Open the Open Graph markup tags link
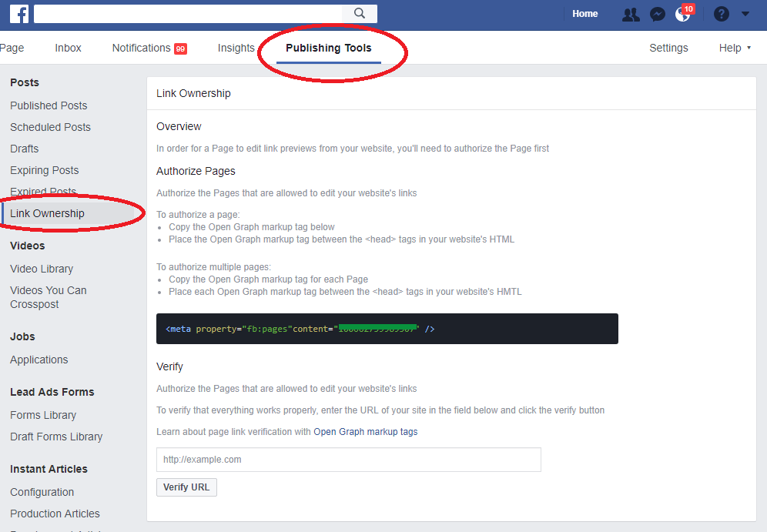767x532 pixels. point(365,432)
